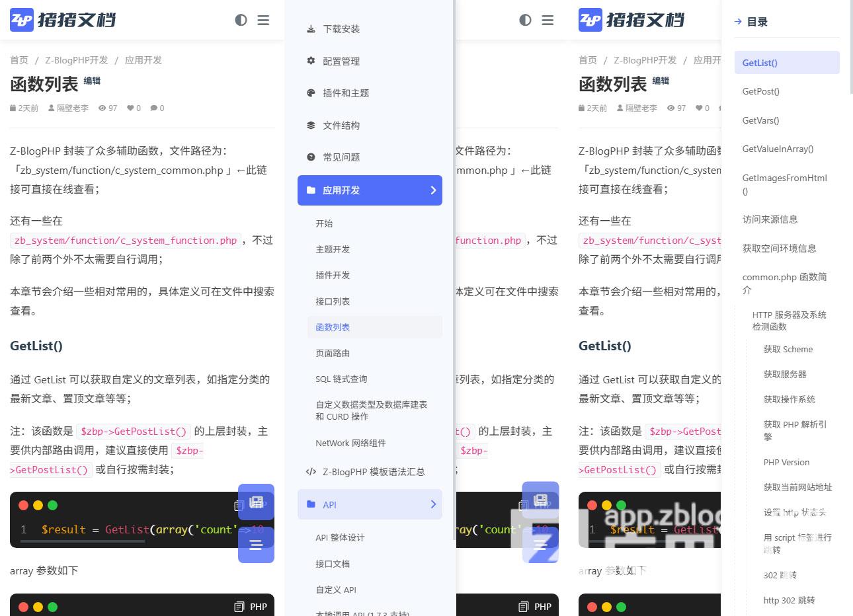Toggle dark mode in the right header

point(525,20)
